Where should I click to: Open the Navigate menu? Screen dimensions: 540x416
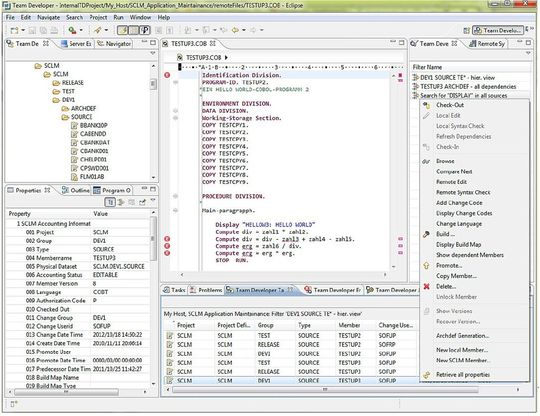[48, 17]
